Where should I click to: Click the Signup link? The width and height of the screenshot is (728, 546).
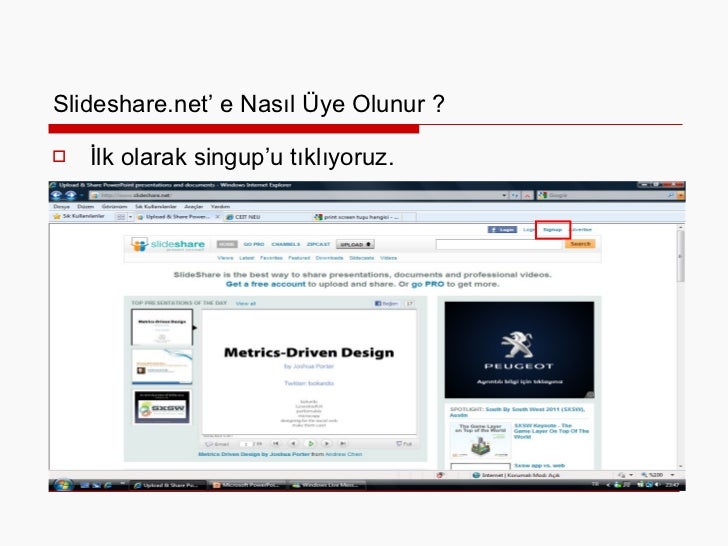552,230
